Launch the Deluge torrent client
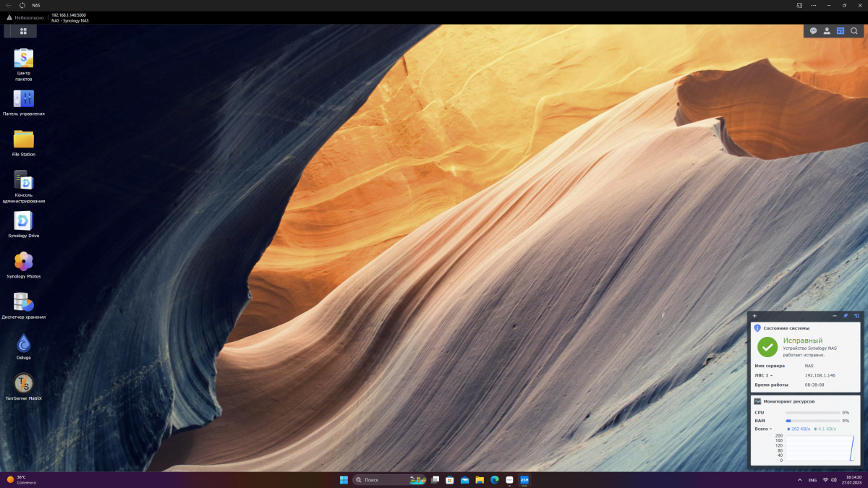 [x=24, y=346]
